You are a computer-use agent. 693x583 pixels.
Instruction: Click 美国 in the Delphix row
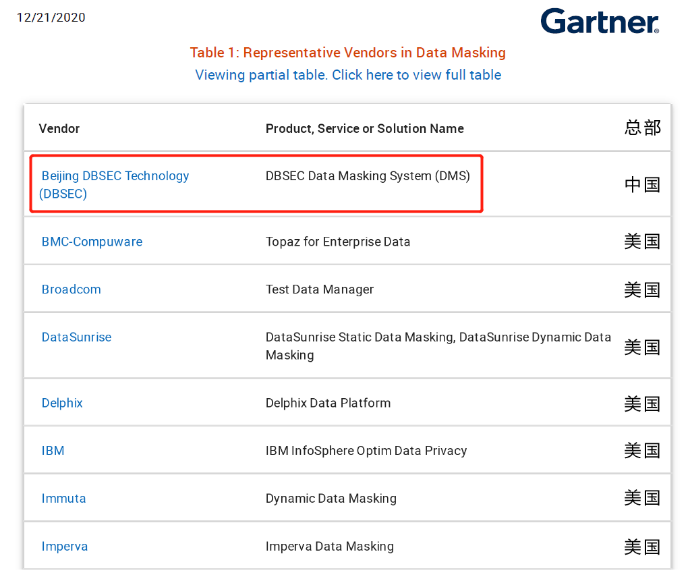[x=642, y=404]
